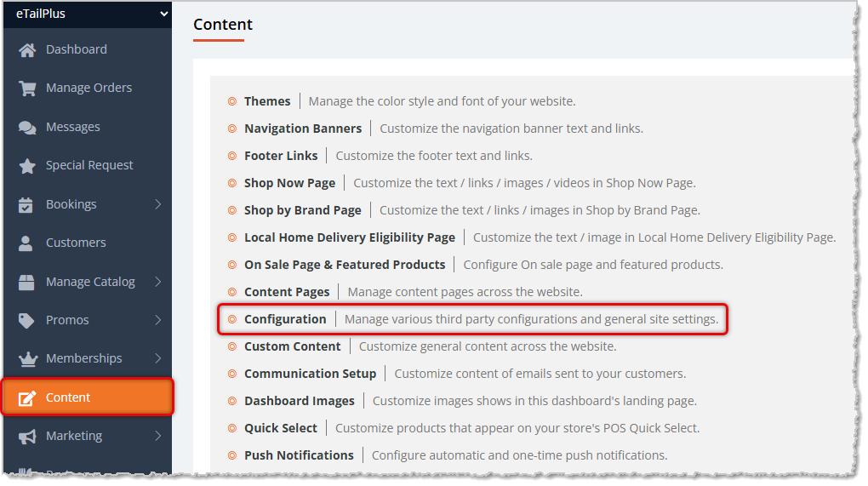The image size is (868, 486).
Task: Click the bullet icon beside Content Pages
Action: [x=232, y=292]
